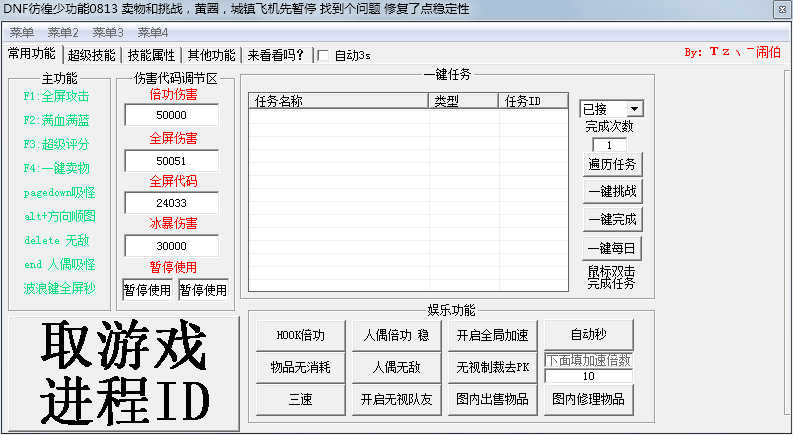
Task: Click the 任务名称 column header
Action: click(x=338, y=101)
